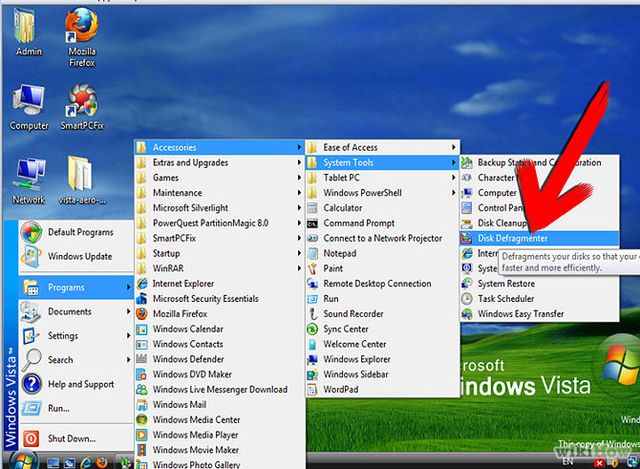Open the SmartPCFix desktop shortcut
The image size is (640, 469).
click(x=82, y=100)
